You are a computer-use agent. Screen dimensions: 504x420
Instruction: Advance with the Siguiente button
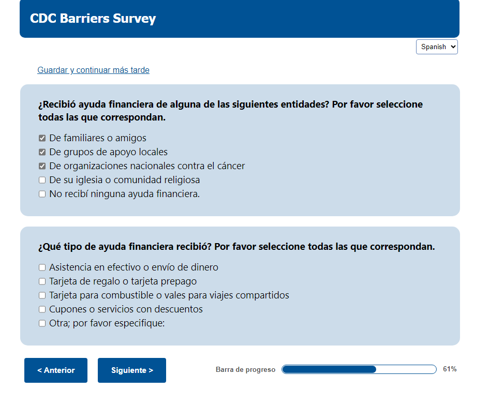pos(132,370)
